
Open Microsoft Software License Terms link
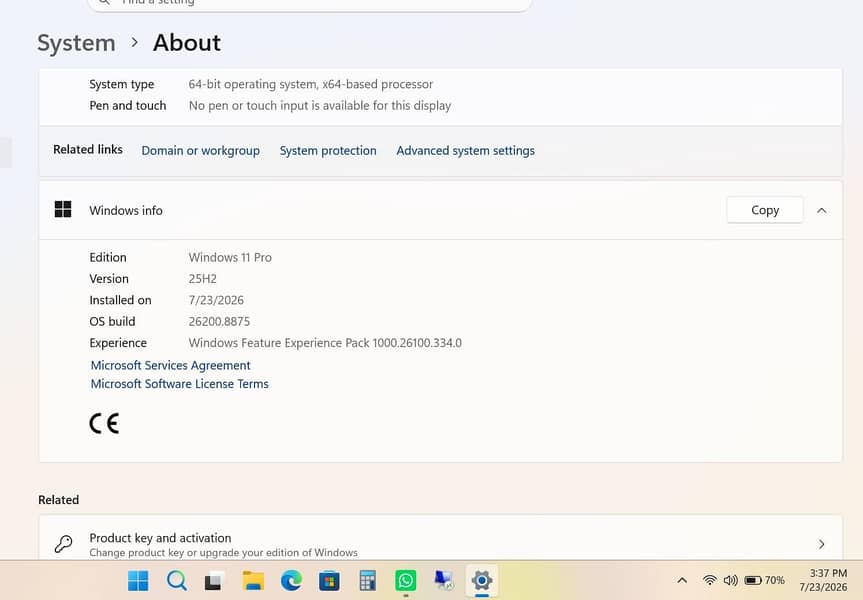(x=179, y=384)
